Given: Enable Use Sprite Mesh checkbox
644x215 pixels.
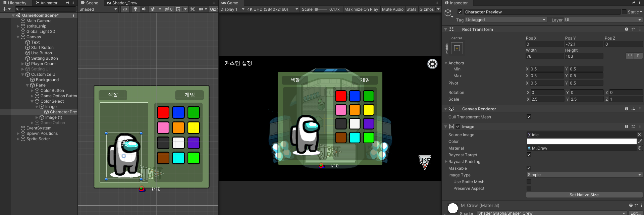Looking at the screenshot, I should 529,181.
